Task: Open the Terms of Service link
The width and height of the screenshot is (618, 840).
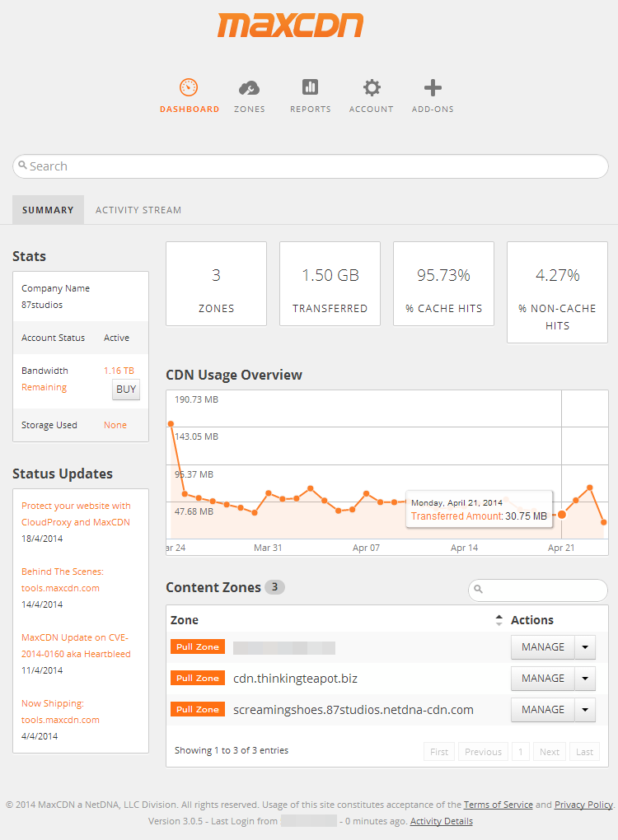Action: pyautogui.click(x=498, y=805)
